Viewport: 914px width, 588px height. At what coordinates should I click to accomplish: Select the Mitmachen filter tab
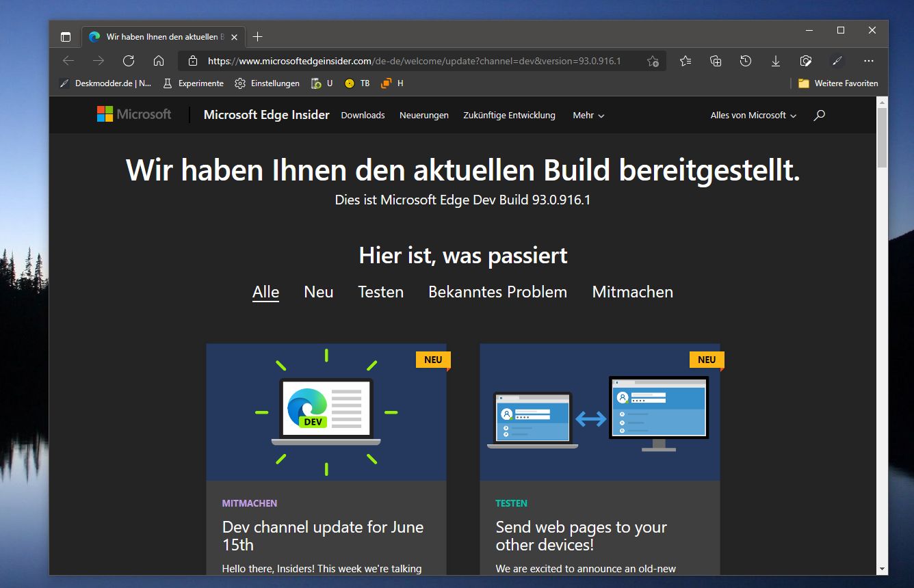click(633, 292)
